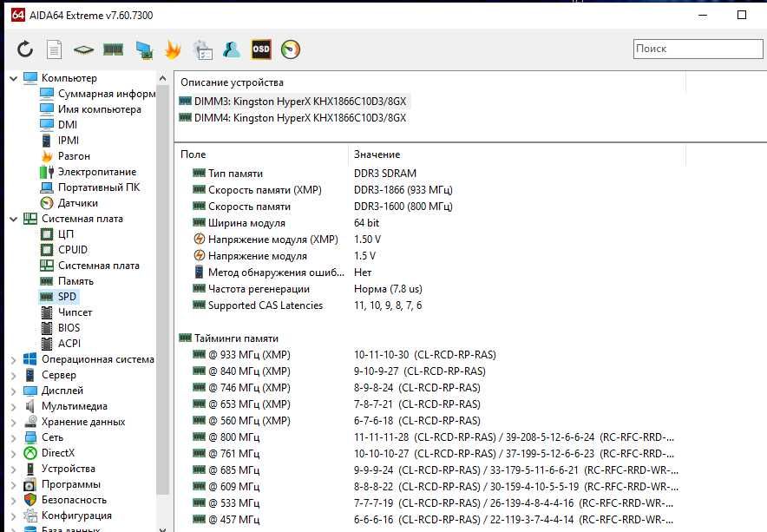The height and width of the screenshot is (532, 767).
Task: Click the Безопасность shield icon
Action: tap(30, 500)
